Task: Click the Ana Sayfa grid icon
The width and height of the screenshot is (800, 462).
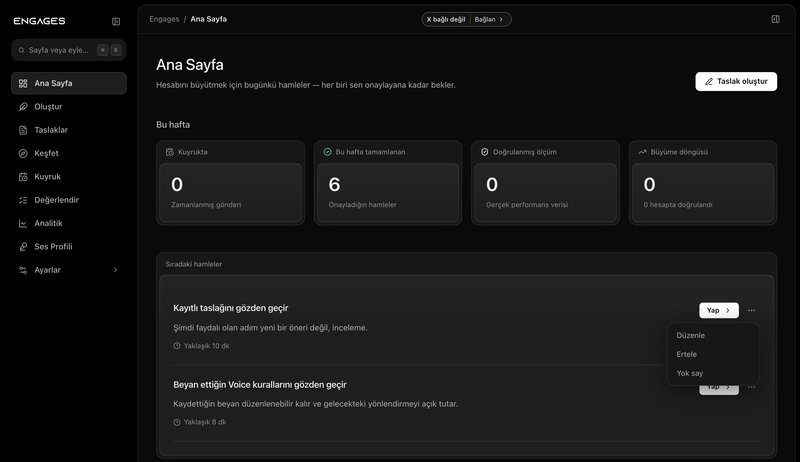Action: tap(23, 83)
